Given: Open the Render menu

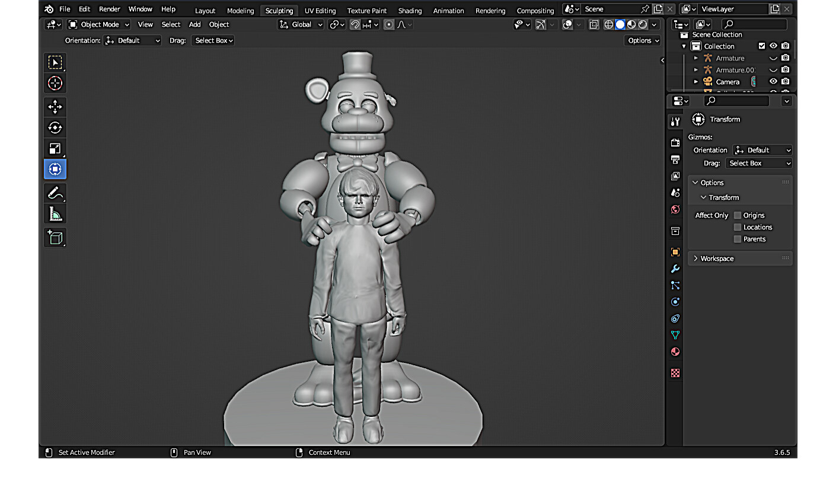Looking at the screenshot, I should point(110,9).
